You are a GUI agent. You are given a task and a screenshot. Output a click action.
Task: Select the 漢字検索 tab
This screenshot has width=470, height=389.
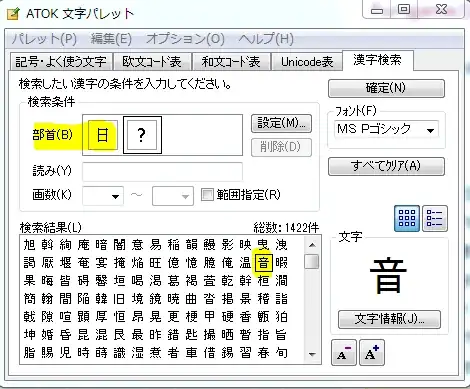click(x=377, y=60)
